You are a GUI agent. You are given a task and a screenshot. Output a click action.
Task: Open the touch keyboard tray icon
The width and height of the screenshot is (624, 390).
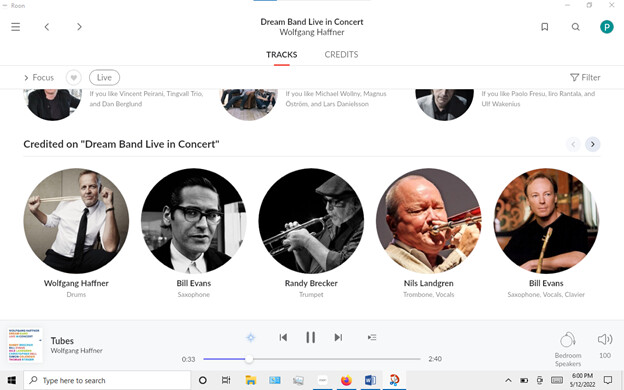coord(556,380)
